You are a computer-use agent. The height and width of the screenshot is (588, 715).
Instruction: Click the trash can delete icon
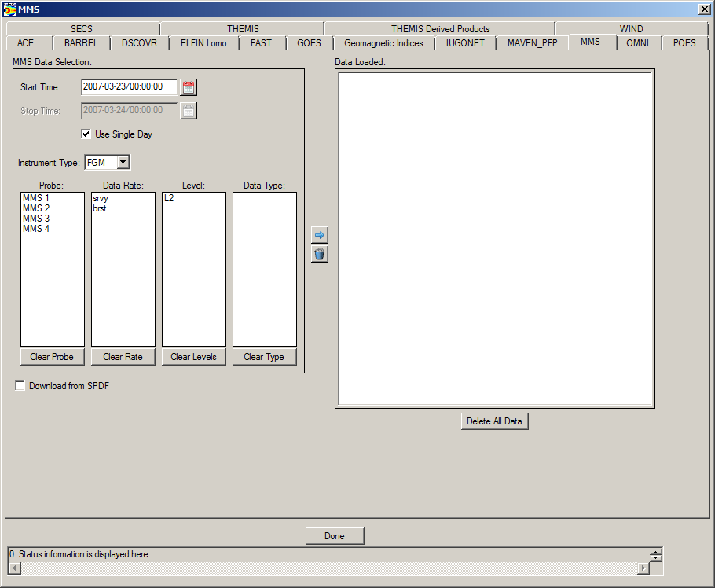click(319, 254)
